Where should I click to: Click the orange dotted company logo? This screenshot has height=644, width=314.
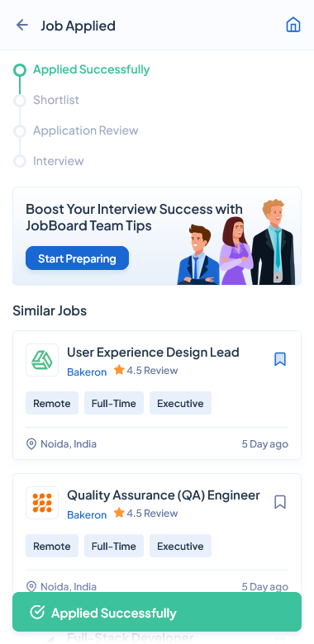42,503
